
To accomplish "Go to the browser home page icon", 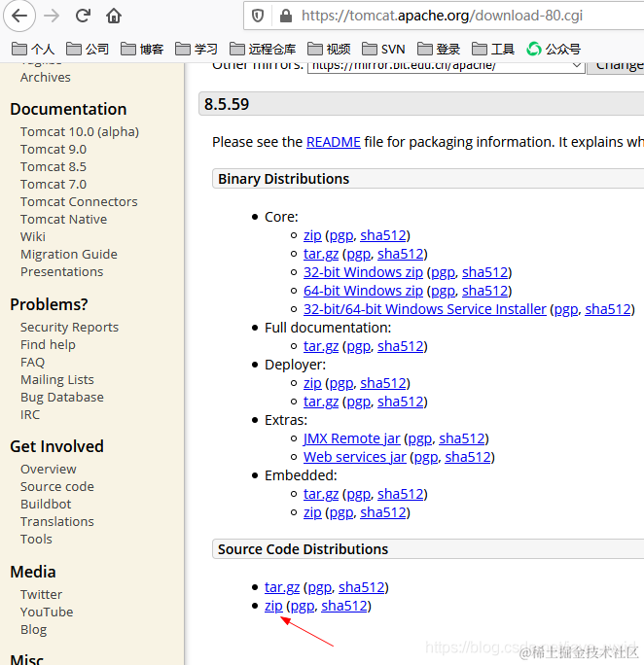I will click(x=114, y=16).
